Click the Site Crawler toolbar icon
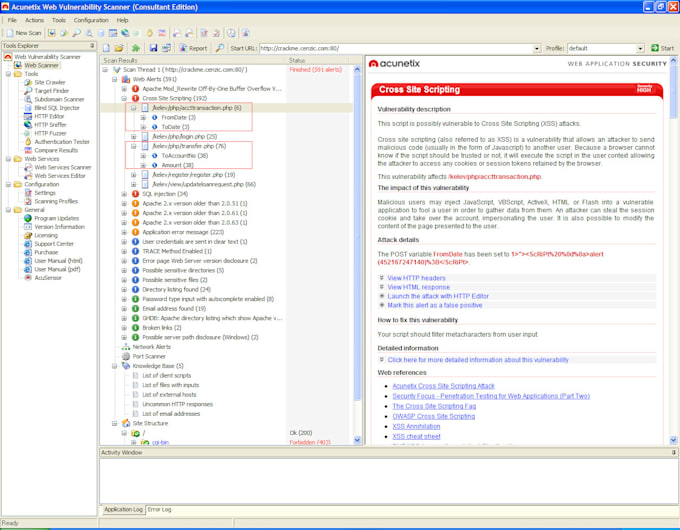The height and width of the screenshot is (530, 680). point(64,33)
